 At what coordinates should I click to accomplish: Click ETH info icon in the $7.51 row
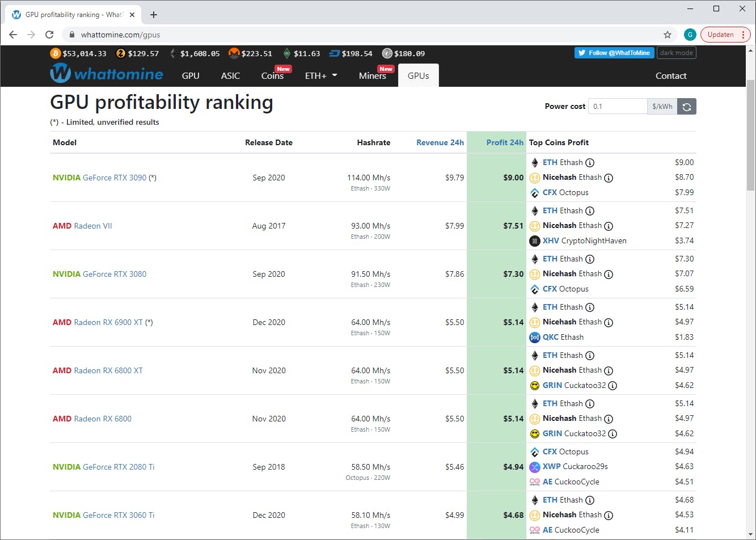click(590, 210)
